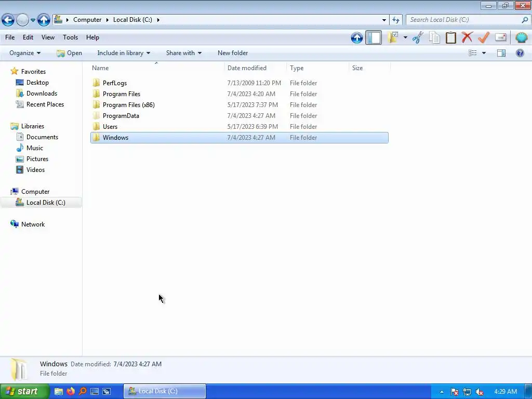Click the folder options checkmark icon
Viewport: 532px width, 399px height.
[x=393, y=37]
